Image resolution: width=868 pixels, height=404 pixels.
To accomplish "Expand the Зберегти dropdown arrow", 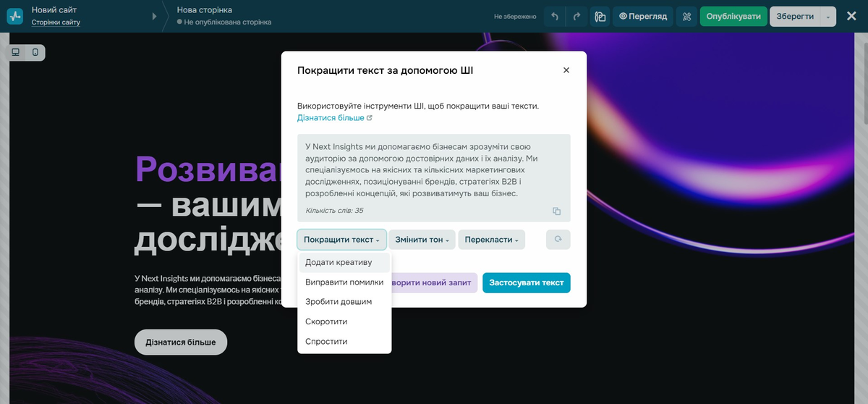I will click(829, 16).
